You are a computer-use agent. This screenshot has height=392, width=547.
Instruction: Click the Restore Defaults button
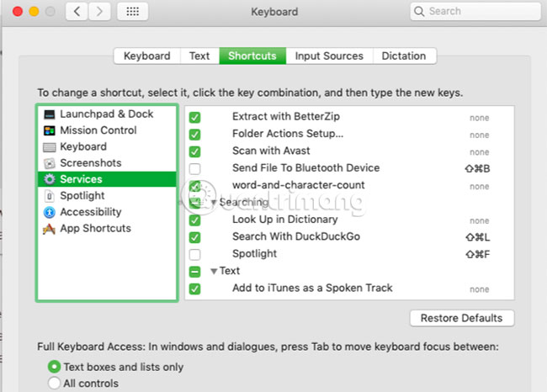461,318
